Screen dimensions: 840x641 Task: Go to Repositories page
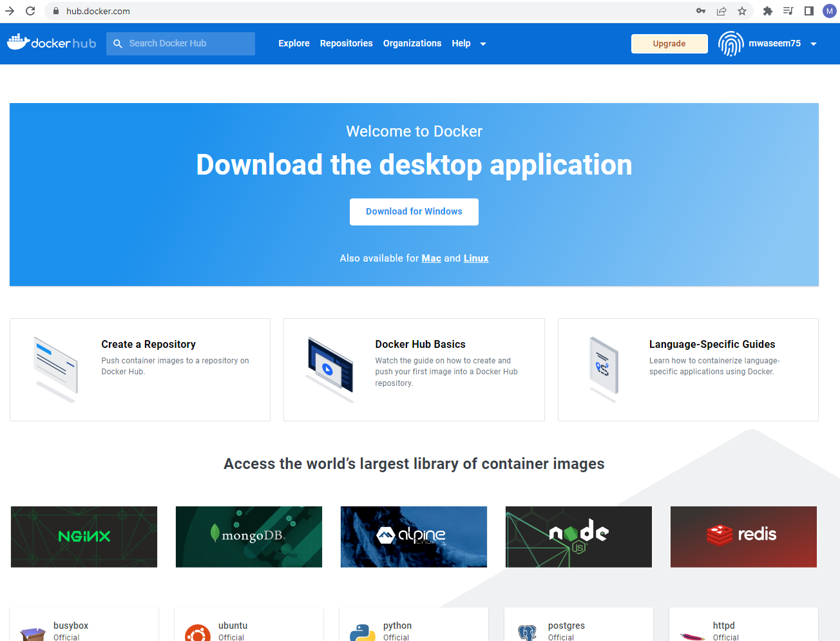pos(346,43)
